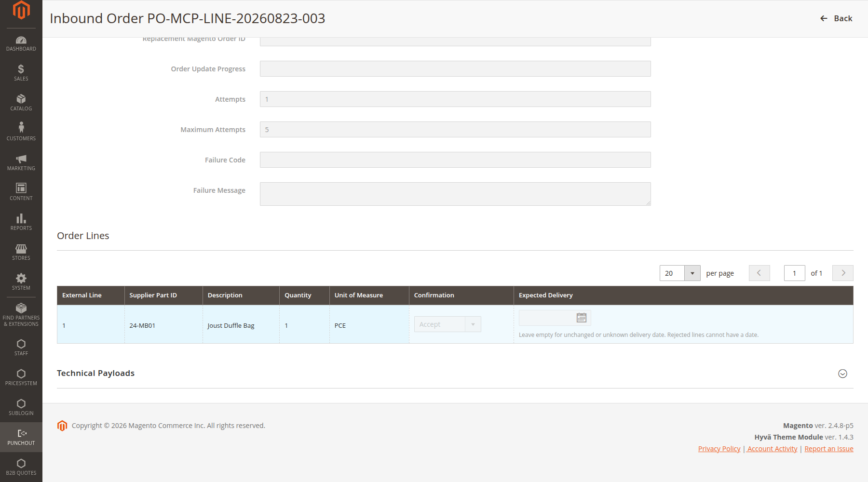Viewport: 868px width, 482px height.
Task: Click the Quantity column header
Action: click(x=304, y=295)
